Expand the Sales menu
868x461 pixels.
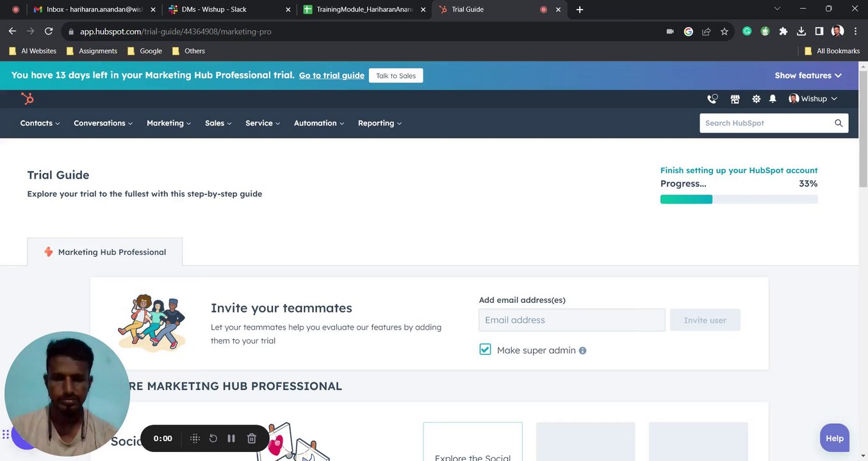pos(218,123)
